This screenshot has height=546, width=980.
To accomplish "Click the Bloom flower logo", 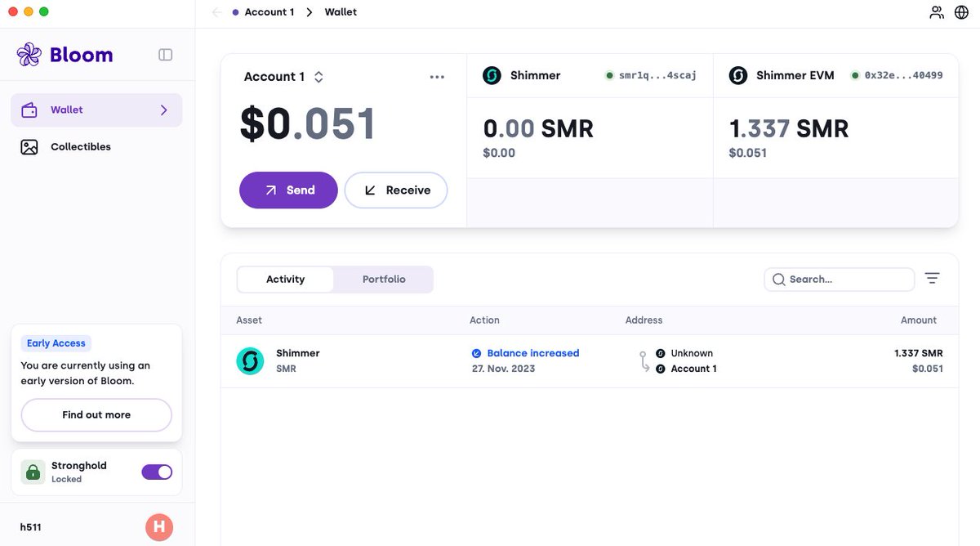I will point(29,55).
